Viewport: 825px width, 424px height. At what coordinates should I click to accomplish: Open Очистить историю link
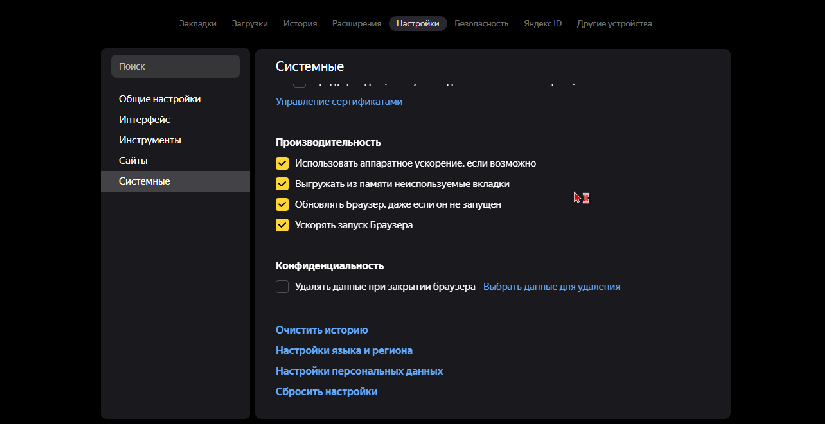tap(321, 330)
